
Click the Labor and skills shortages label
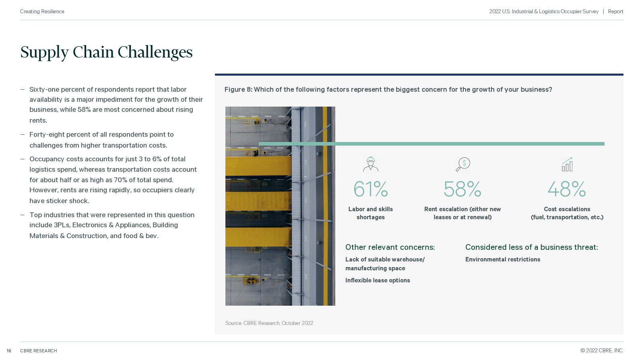(370, 213)
